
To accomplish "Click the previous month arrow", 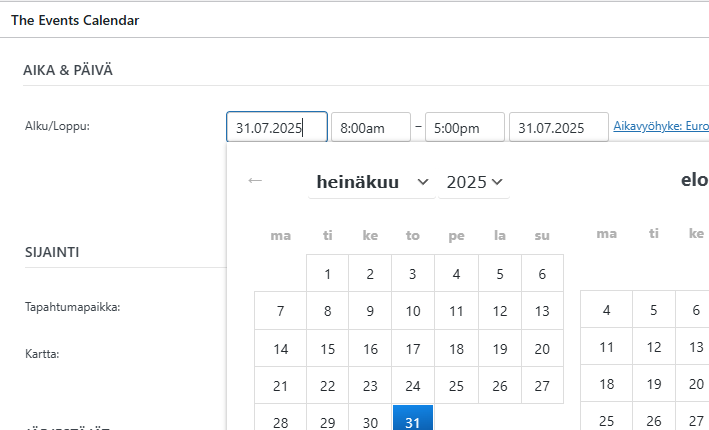I will (255, 180).
